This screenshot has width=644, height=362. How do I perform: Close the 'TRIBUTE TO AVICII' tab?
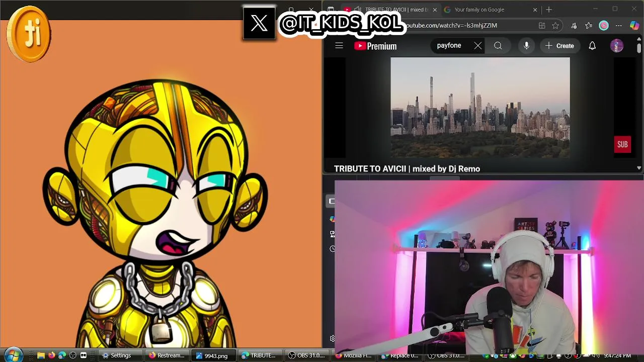435,10
